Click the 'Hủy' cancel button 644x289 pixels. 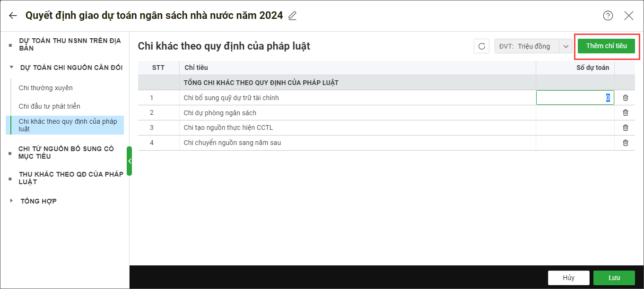click(x=568, y=278)
